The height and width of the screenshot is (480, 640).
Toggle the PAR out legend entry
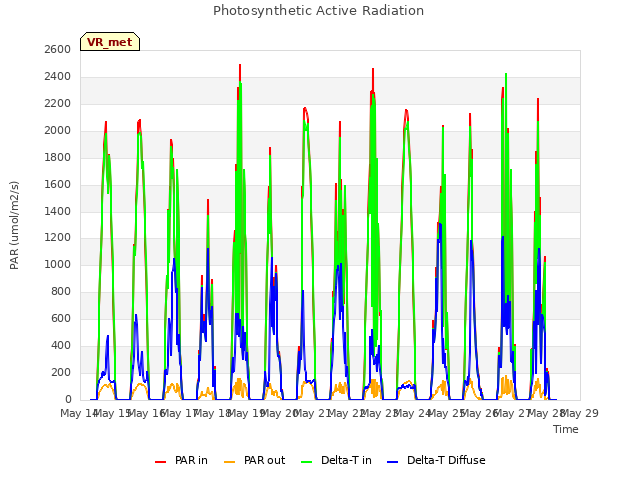tap(254, 460)
